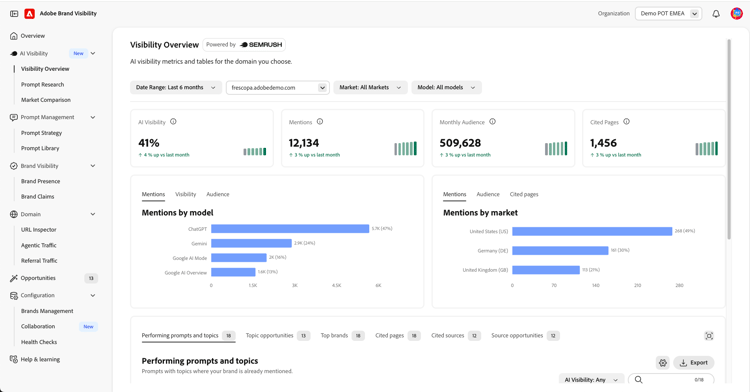
Task: Open the notifications bell
Action: [x=716, y=14]
